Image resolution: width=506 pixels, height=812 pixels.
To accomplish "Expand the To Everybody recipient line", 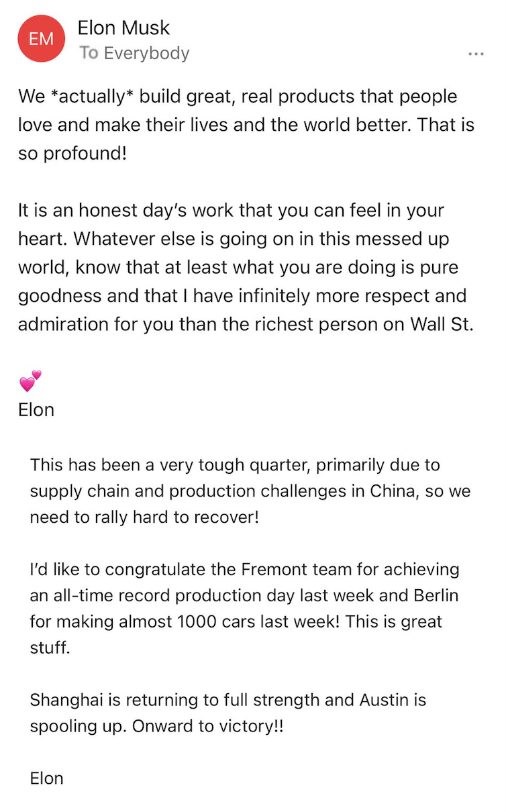I will (134, 53).
